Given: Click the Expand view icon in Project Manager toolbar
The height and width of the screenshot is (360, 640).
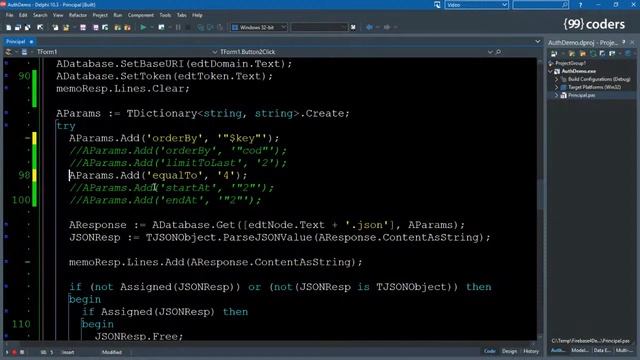Looking at the screenshot, I should (602, 54).
